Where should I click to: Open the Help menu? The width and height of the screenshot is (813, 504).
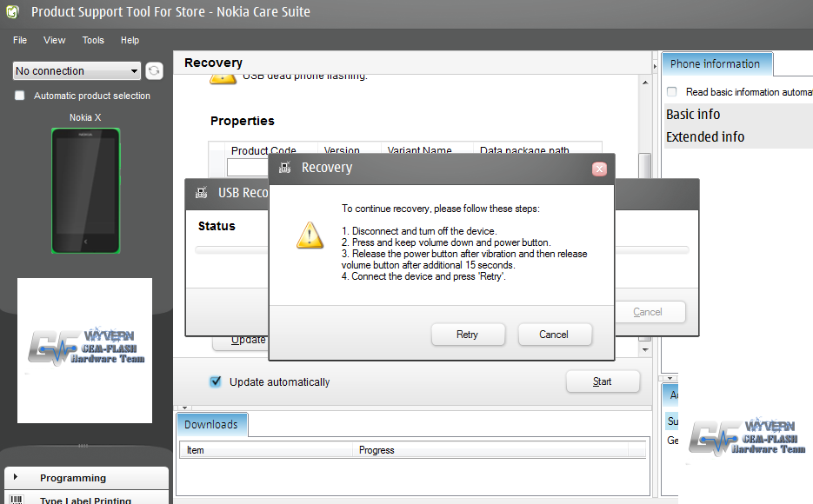pyautogui.click(x=130, y=40)
